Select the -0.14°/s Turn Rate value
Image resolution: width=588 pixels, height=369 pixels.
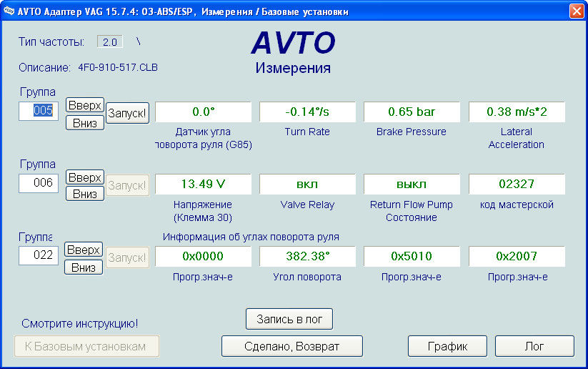click(307, 112)
